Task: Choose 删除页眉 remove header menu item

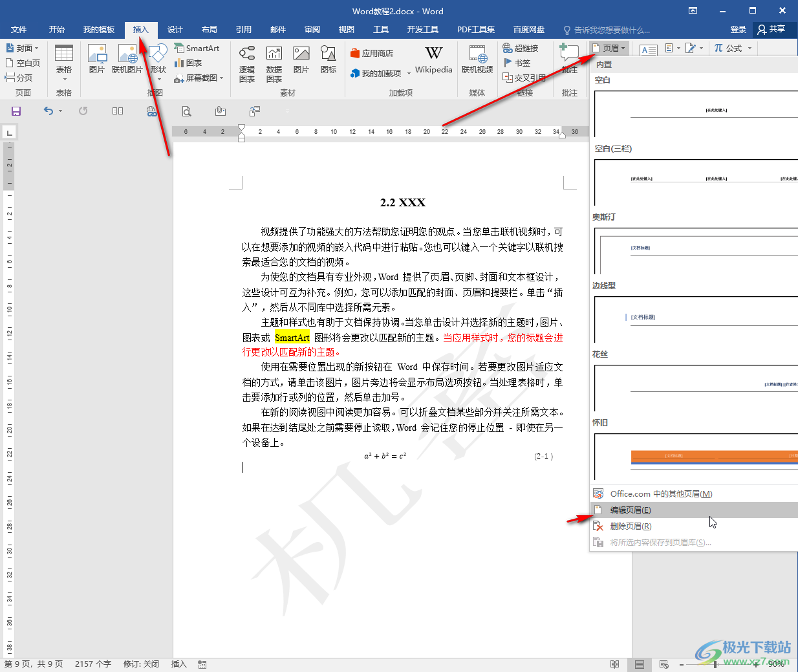Action: [695, 526]
